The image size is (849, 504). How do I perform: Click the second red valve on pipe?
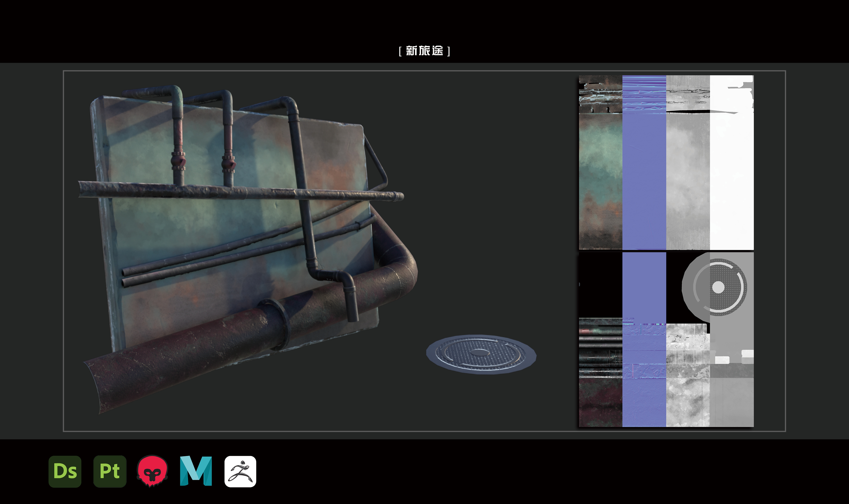point(228,164)
